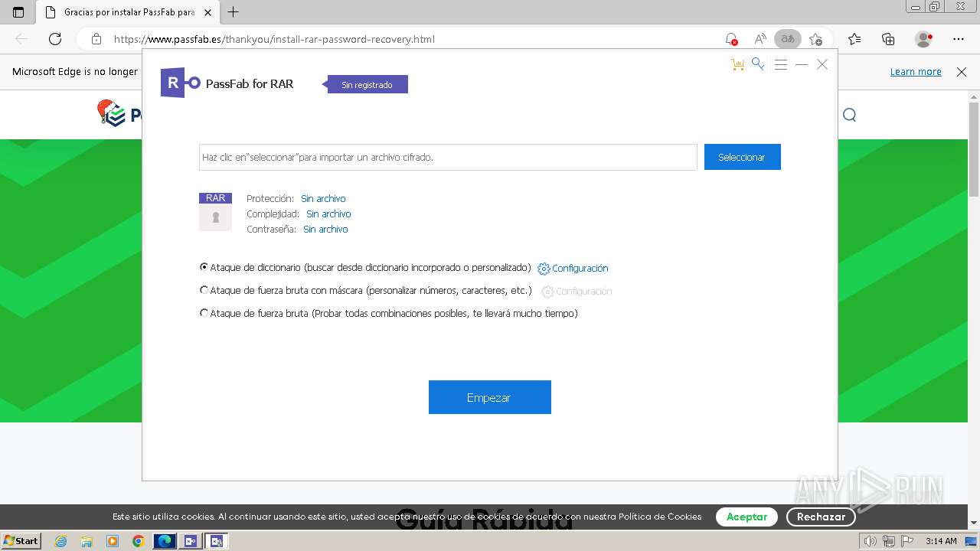This screenshot has height=551, width=980.
Task: Click the Edge profile avatar
Action: [923, 39]
